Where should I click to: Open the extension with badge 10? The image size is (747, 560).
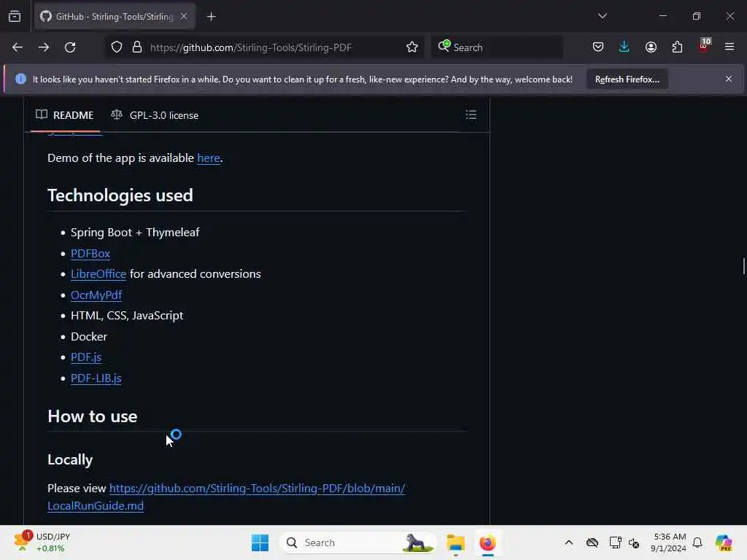pos(704,46)
